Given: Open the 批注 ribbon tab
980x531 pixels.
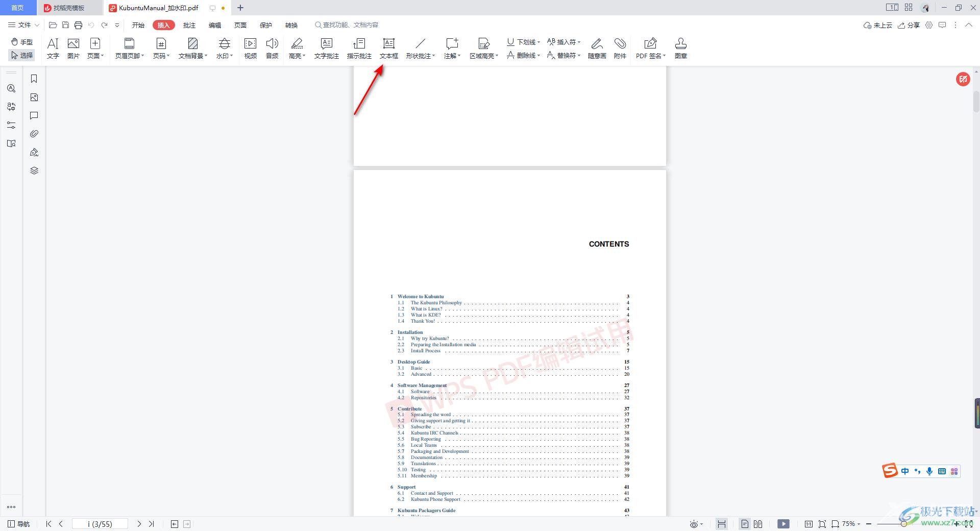Looking at the screenshot, I should [x=189, y=25].
